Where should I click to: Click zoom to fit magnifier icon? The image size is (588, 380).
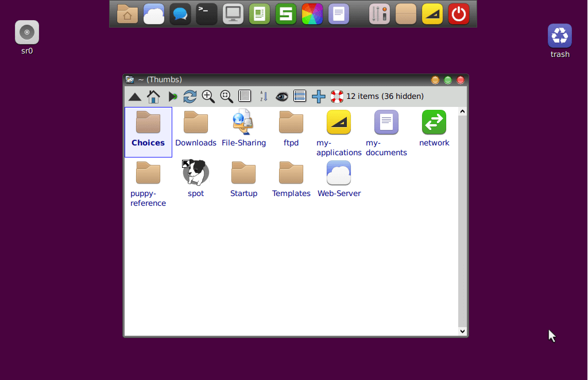click(x=226, y=97)
